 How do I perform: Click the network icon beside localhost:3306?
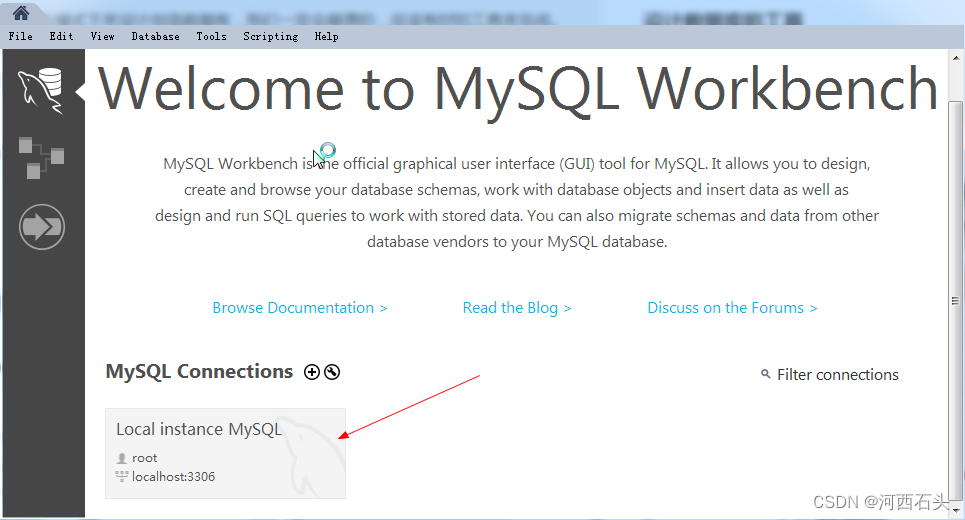point(122,476)
